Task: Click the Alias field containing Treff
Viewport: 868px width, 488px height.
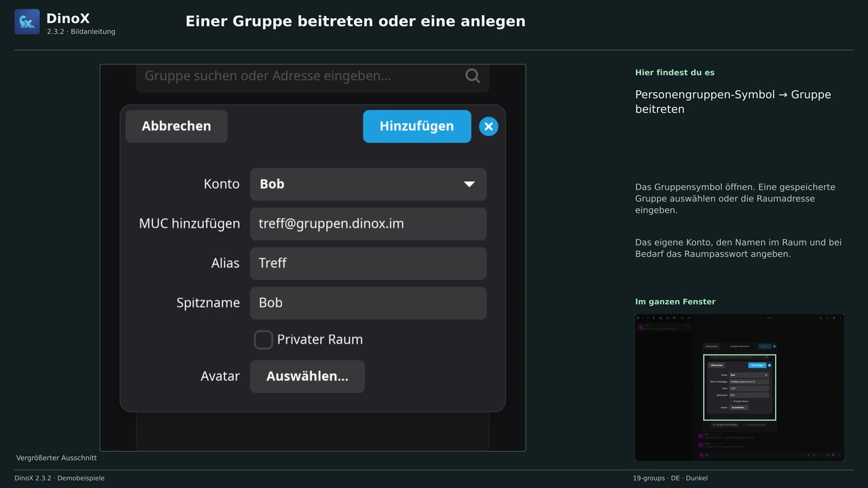Action: coord(368,264)
